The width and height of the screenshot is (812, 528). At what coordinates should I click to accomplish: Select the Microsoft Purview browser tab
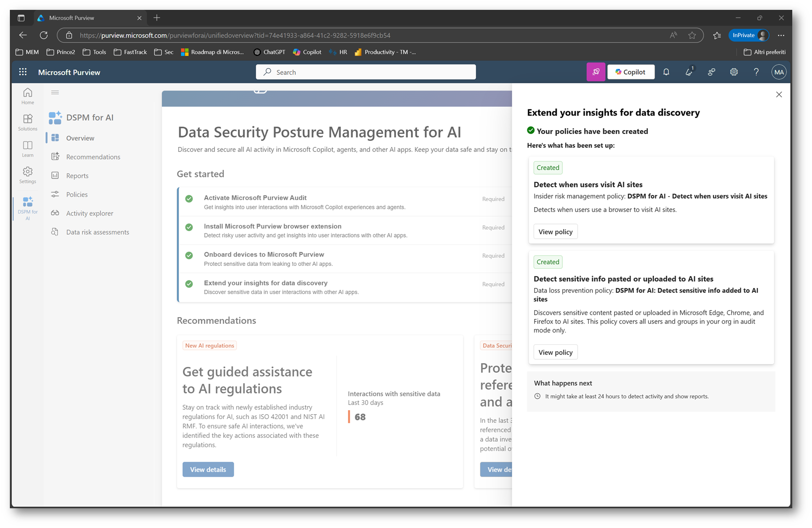point(89,18)
